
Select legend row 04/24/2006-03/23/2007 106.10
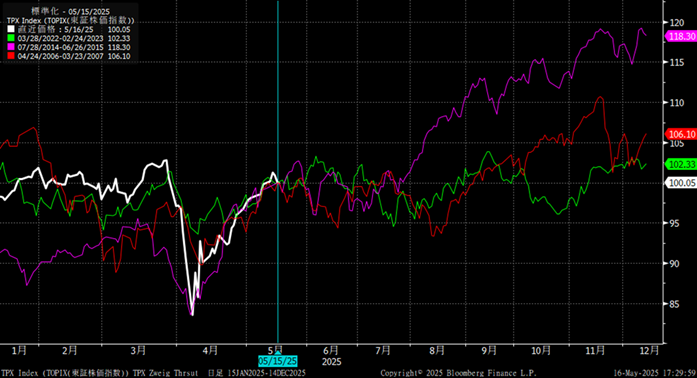69,56
